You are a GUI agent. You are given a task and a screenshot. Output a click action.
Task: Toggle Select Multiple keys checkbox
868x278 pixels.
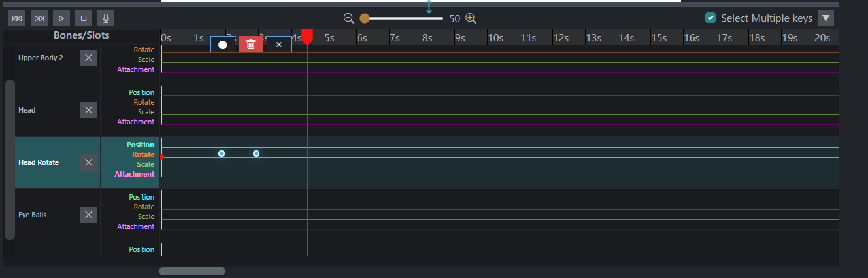click(x=710, y=18)
